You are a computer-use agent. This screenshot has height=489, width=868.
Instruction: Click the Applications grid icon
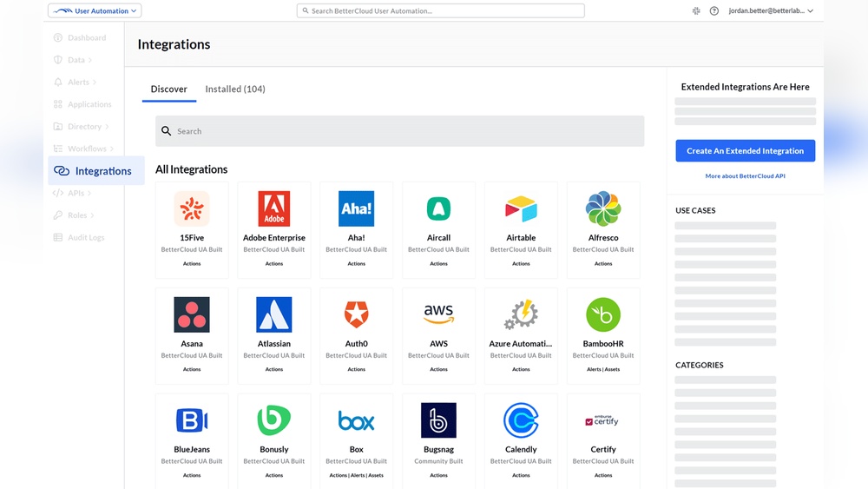(x=57, y=104)
